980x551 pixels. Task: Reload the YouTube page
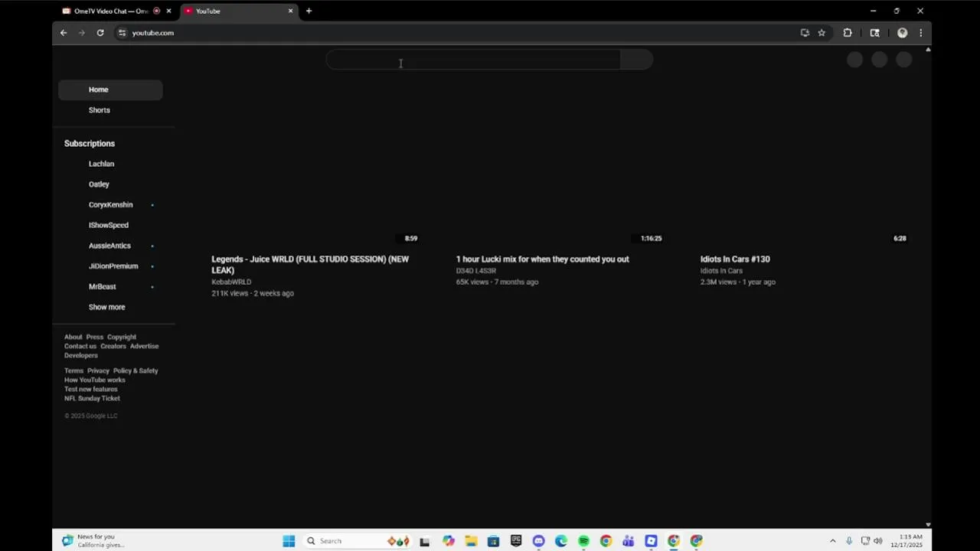coord(100,33)
